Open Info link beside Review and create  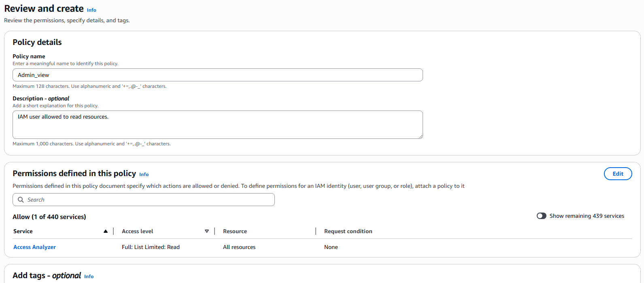click(91, 10)
